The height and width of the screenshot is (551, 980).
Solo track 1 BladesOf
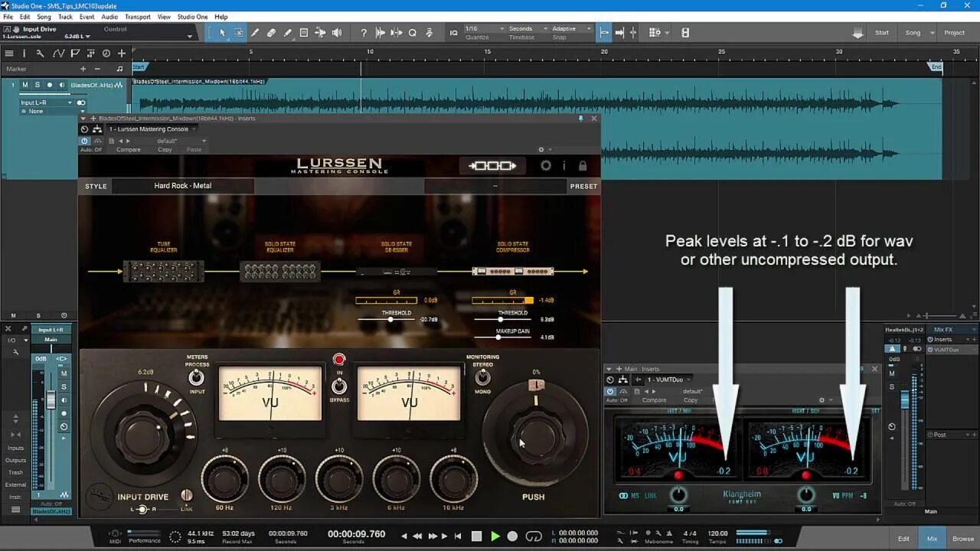coord(37,85)
